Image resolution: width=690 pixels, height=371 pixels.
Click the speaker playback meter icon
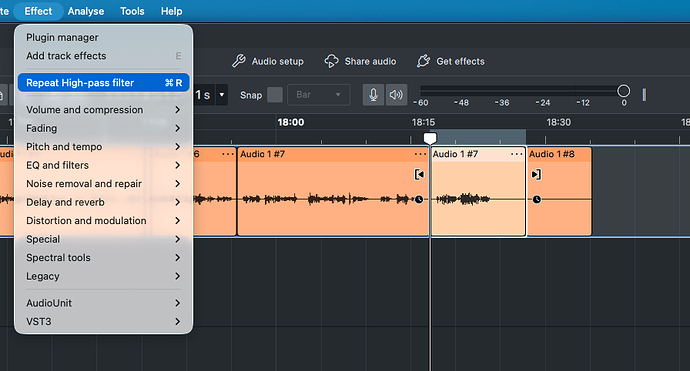tap(396, 95)
